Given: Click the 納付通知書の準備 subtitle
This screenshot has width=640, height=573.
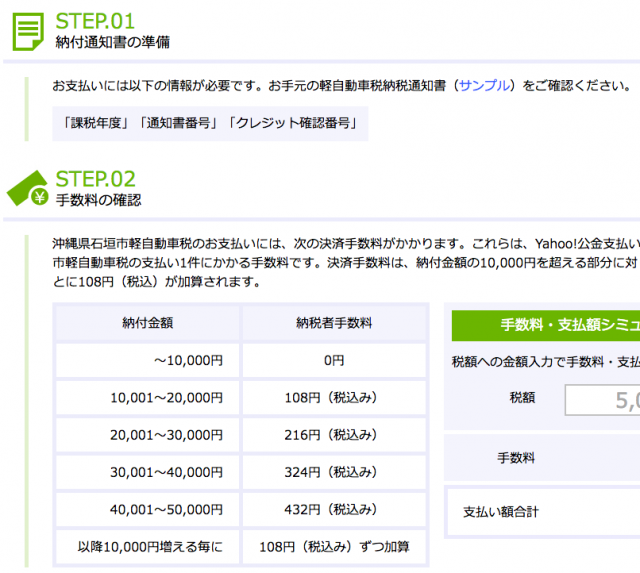Looking at the screenshot, I should pos(113,42).
